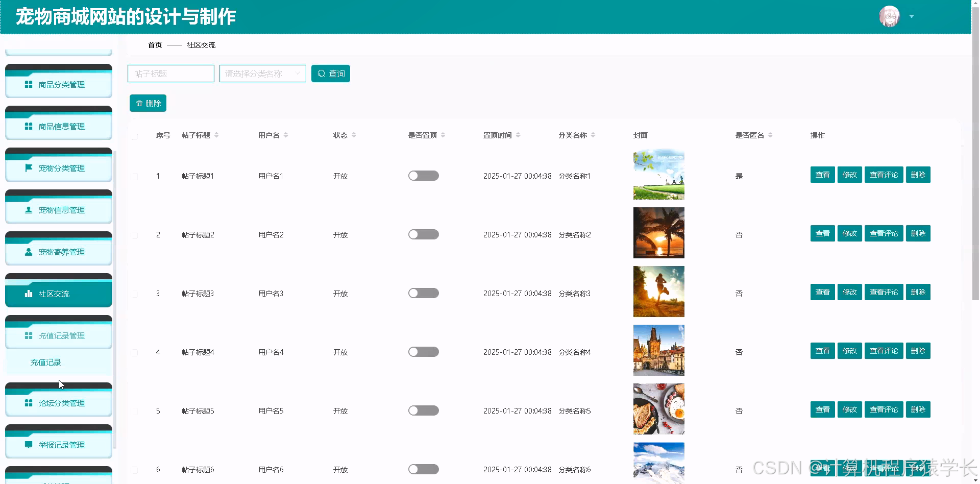Image resolution: width=980 pixels, height=484 pixels.
Task: Open 宠物分类管理 menu
Action: pyautogui.click(x=59, y=165)
